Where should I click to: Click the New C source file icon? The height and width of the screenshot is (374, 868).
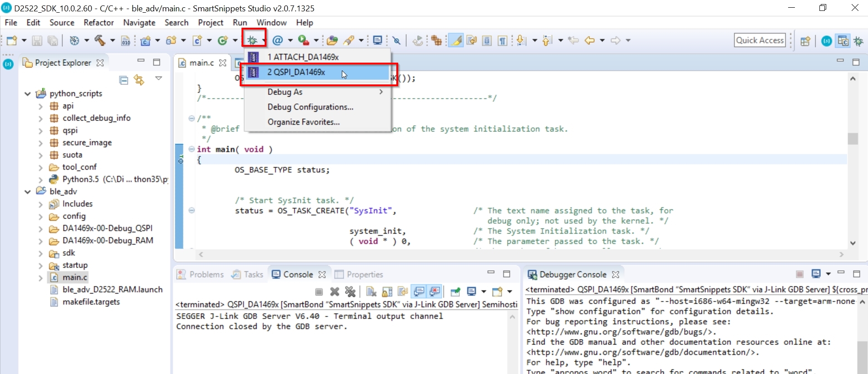(x=197, y=40)
